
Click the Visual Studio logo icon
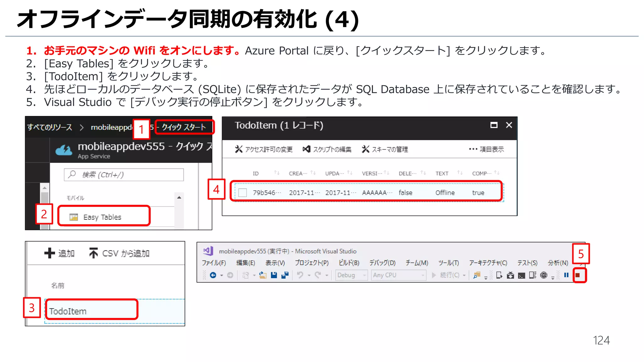pyautogui.click(x=208, y=251)
